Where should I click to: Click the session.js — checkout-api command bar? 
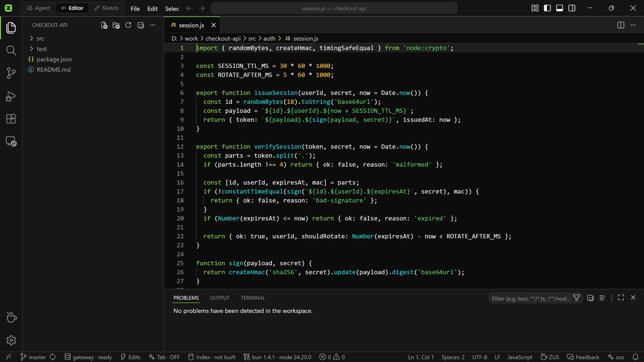[334, 8]
